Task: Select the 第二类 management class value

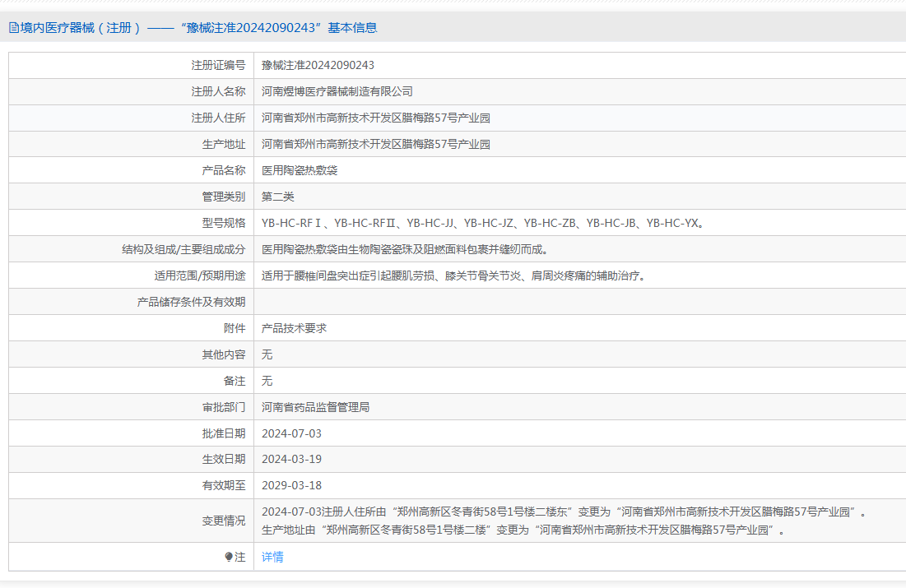Action: click(x=278, y=197)
